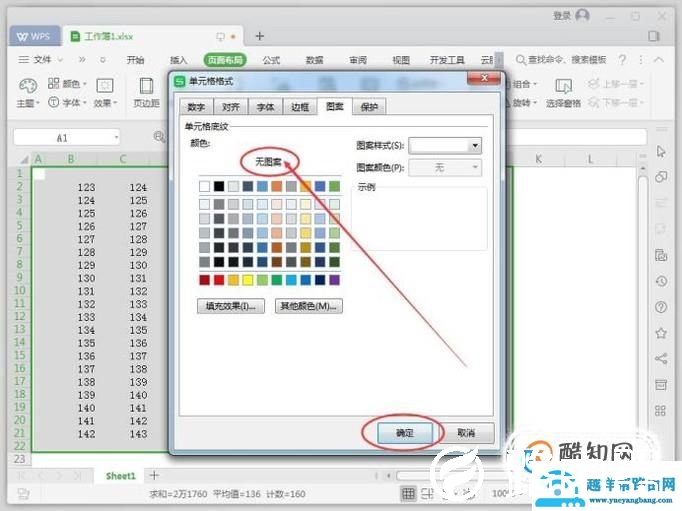Click the 颜色 theme colors icon
The image size is (682, 511).
(x=53, y=83)
